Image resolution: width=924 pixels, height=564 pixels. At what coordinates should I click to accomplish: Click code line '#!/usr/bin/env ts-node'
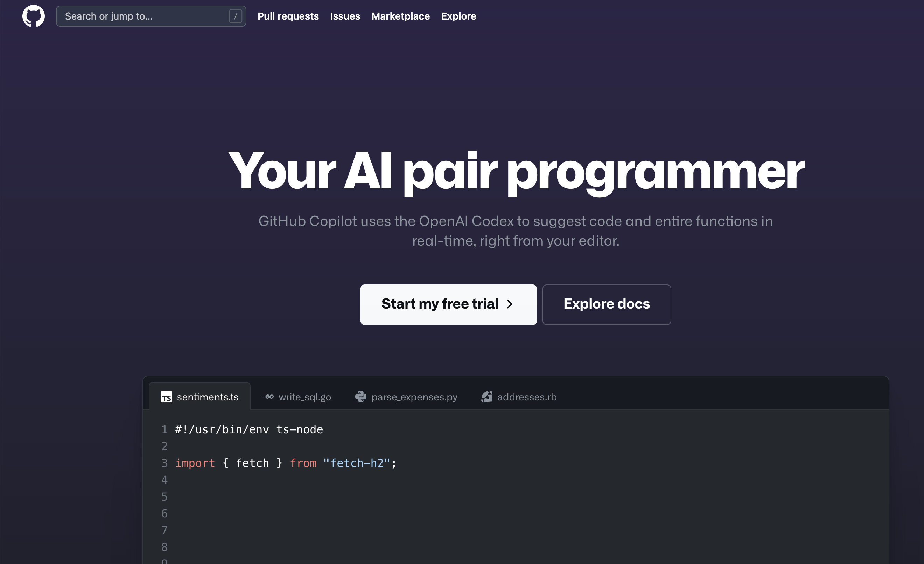tap(249, 429)
